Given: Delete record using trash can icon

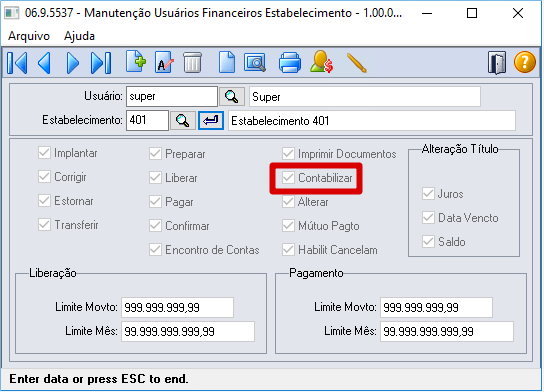Looking at the screenshot, I should click(x=192, y=62).
